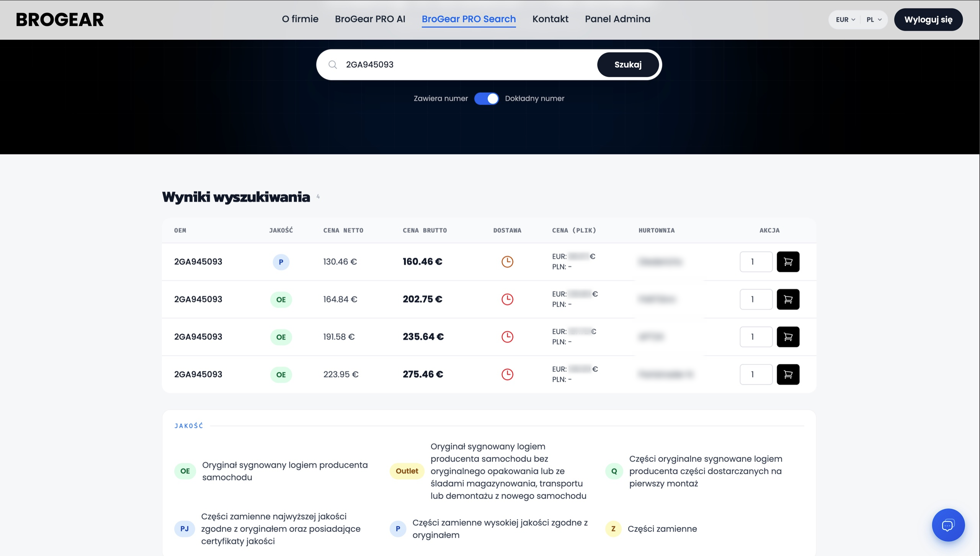Open the BroGear PRO AI menu item

click(370, 19)
